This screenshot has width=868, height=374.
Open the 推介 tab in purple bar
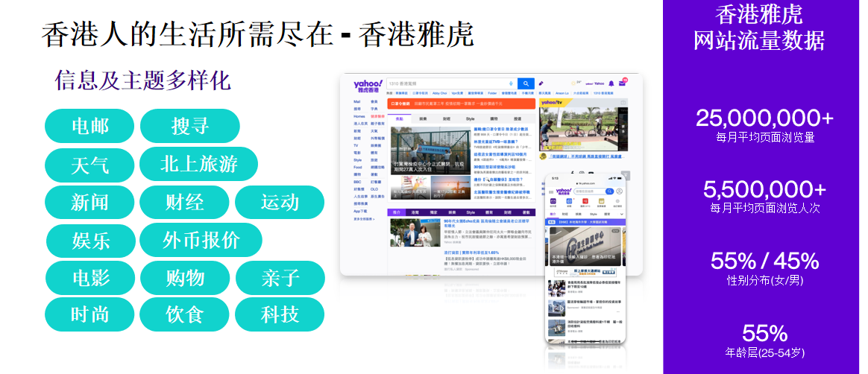pyautogui.click(x=397, y=212)
